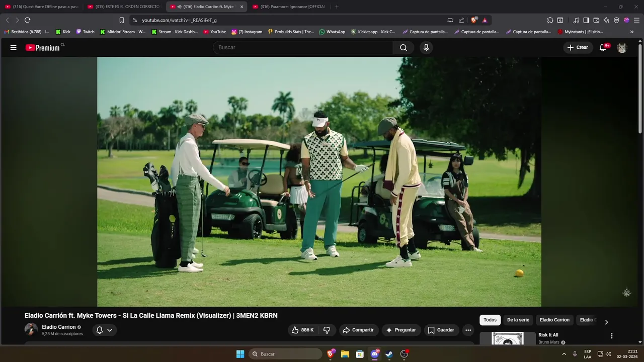The image size is (644, 362).
Task: Show hidden system tray icons
Action: click(564, 354)
